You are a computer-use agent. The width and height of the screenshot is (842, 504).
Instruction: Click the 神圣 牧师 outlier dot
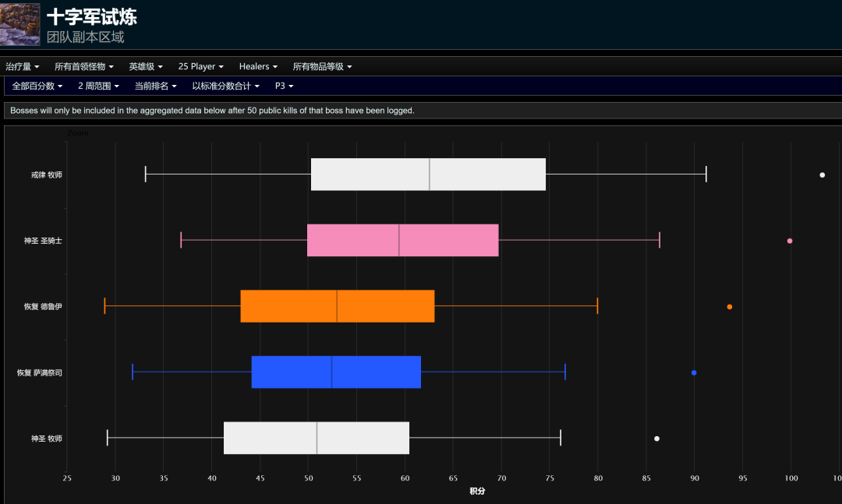coord(656,439)
